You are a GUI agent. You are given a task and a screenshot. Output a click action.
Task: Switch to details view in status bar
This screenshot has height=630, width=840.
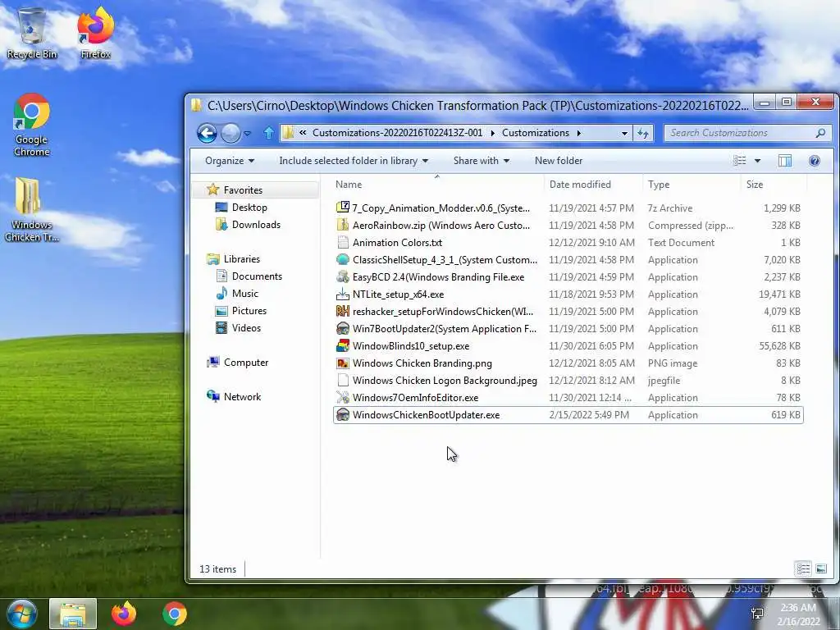pos(803,569)
